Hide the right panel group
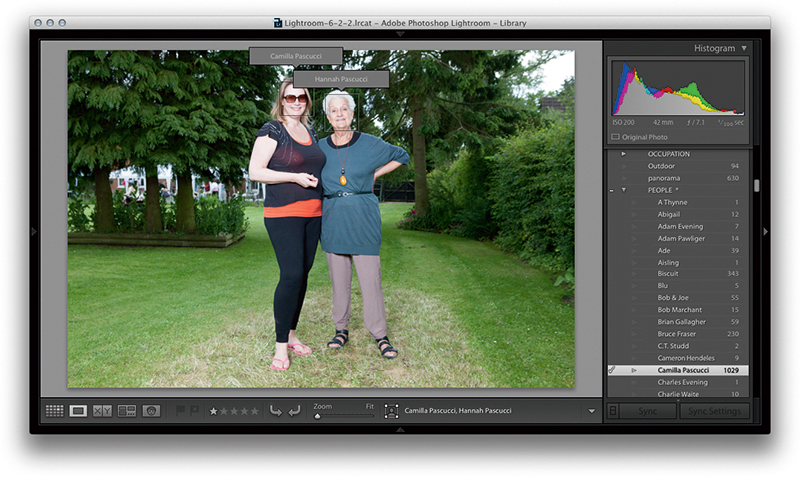Image resolution: width=800 pixels, height=477 pixels. click(x=765, y=231)
